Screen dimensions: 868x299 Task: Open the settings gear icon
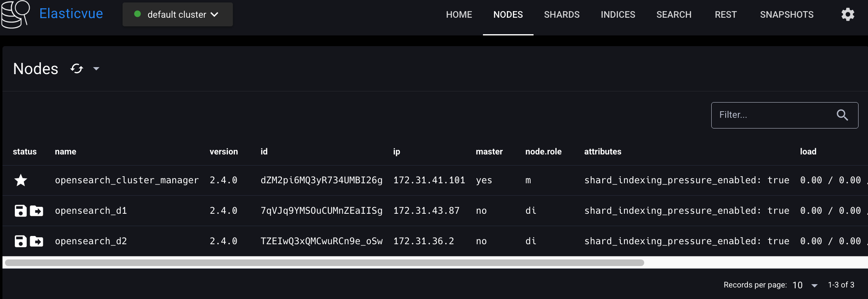pos(847,14)
